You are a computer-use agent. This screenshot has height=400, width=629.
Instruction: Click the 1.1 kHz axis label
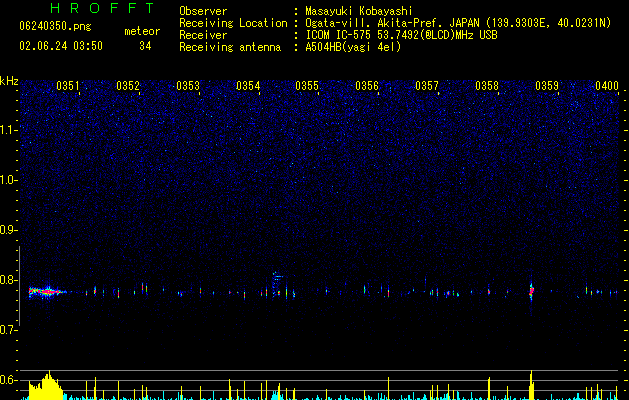click(x=9, y=130)
